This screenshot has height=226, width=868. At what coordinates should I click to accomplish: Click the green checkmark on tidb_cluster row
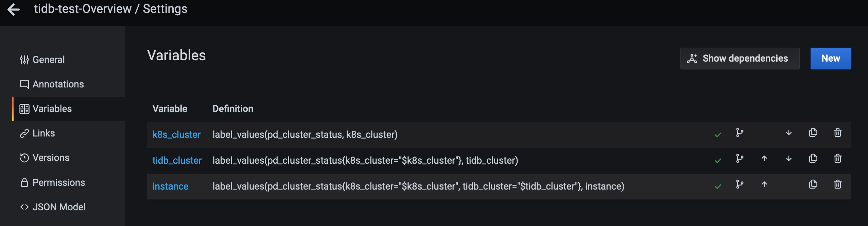click(x=718, y=161)
